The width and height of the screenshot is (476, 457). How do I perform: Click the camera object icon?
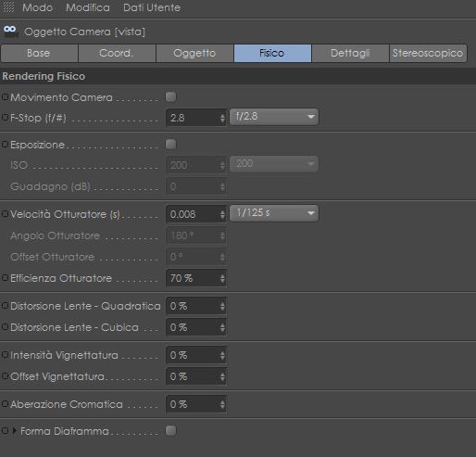[10, 32]
